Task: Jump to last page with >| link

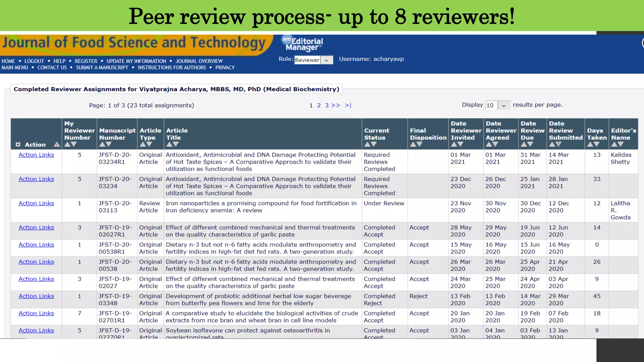Action: point(348,105)
